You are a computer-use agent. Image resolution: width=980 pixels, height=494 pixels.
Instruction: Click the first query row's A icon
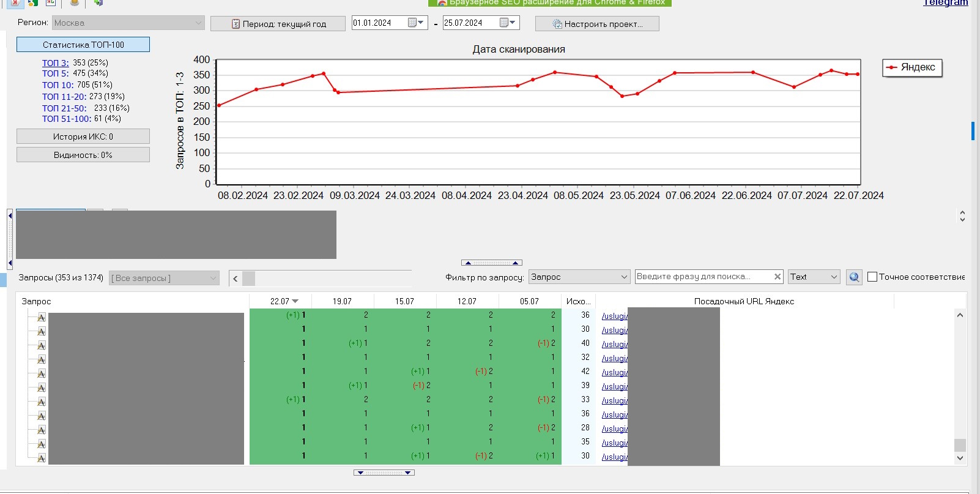point(42,317)
